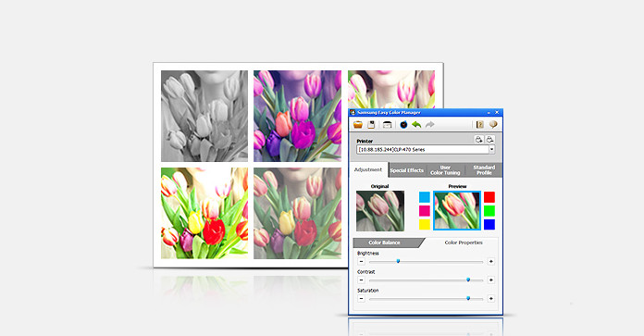Click the printer toolbar icon

[x=387, y=124]
